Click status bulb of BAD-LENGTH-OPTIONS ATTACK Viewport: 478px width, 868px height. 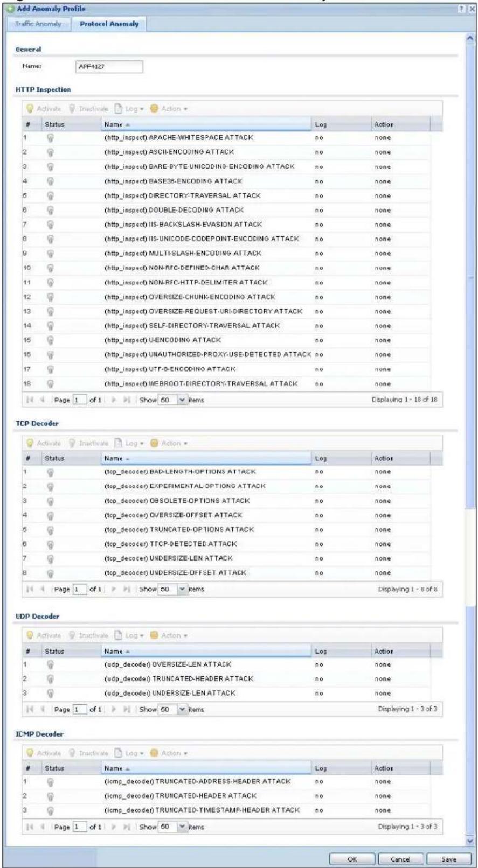point(51,472)
